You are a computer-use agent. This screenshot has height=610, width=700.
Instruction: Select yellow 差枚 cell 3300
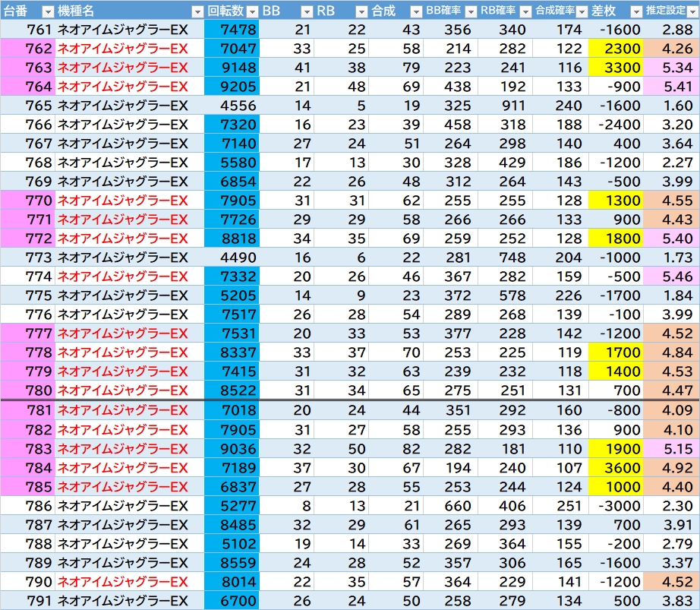[616, 68]
